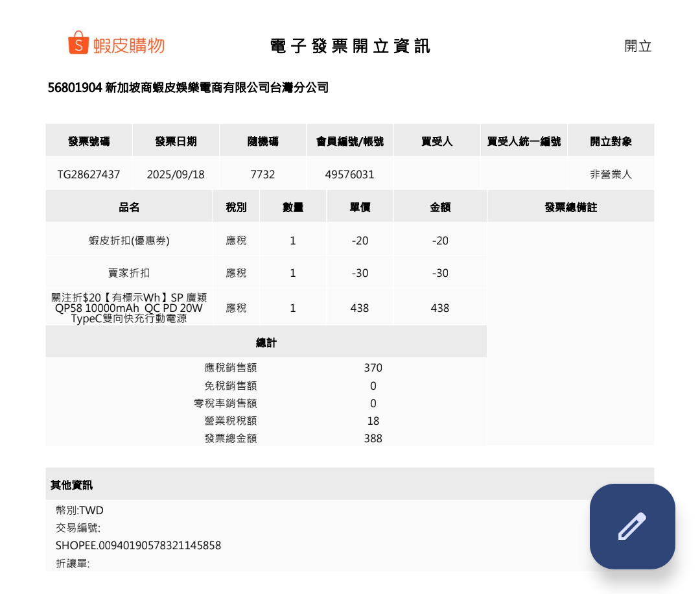Tap the floating pencil edit button
This screenshot has height=594, width=700.
tap(632, 526)
